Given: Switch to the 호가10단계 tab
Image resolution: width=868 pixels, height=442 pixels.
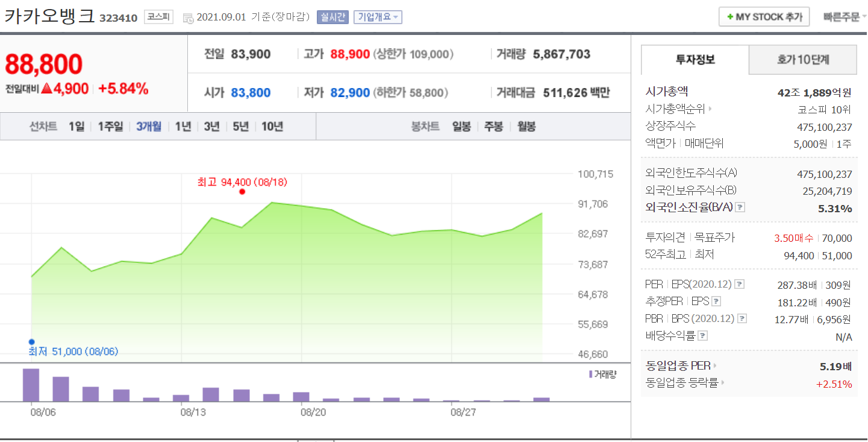Looking at the screenshot, I should pos(803,60).
